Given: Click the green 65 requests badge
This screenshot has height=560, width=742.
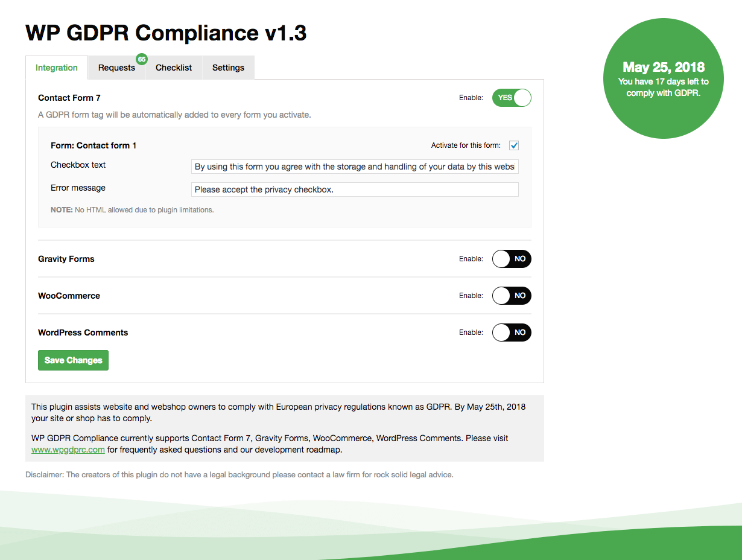Looking at the screenshot, I should pyautogui.click(x=142, y=59).
